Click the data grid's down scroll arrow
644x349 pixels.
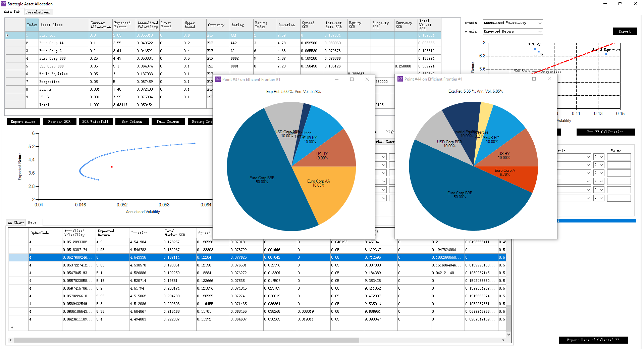point(508,334)
